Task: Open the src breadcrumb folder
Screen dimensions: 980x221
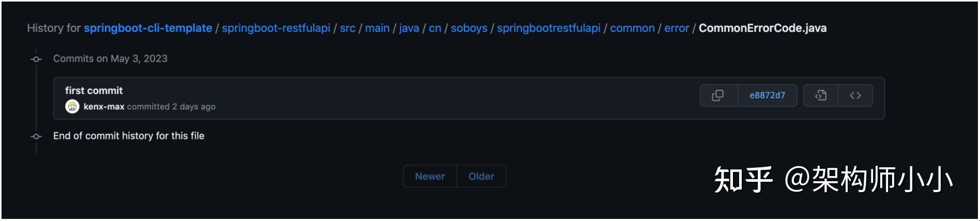Action: (347, 28)
